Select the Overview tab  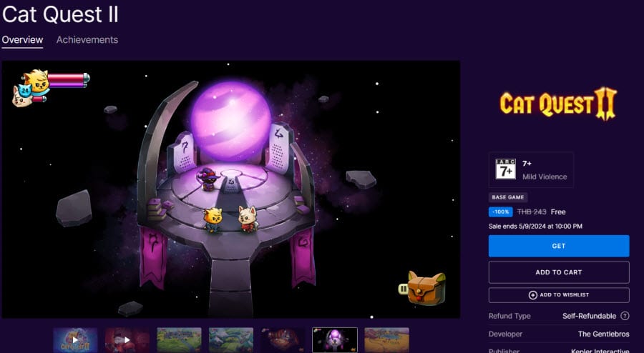tap(22, 40)
